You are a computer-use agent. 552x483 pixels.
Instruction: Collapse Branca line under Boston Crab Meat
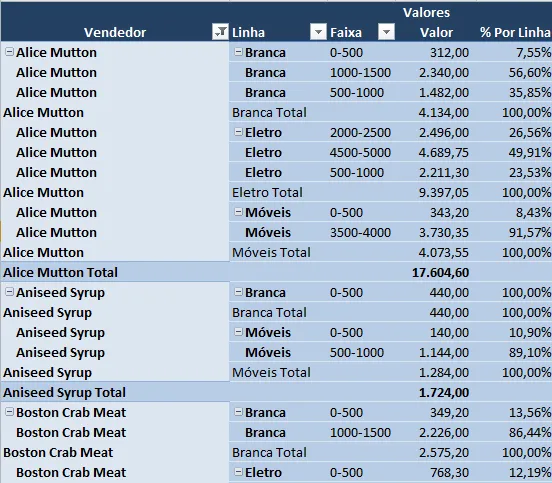tap(238, 412)
